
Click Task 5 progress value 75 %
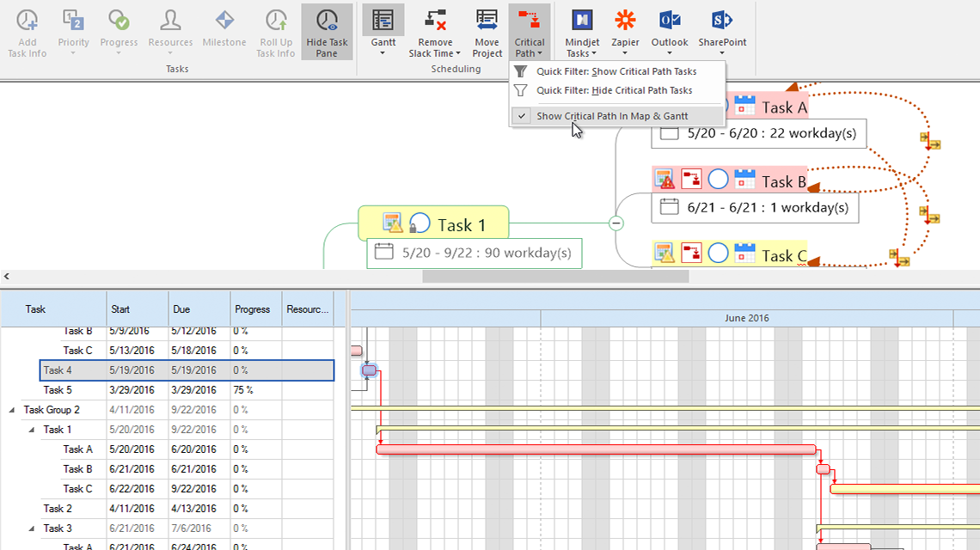243,390
